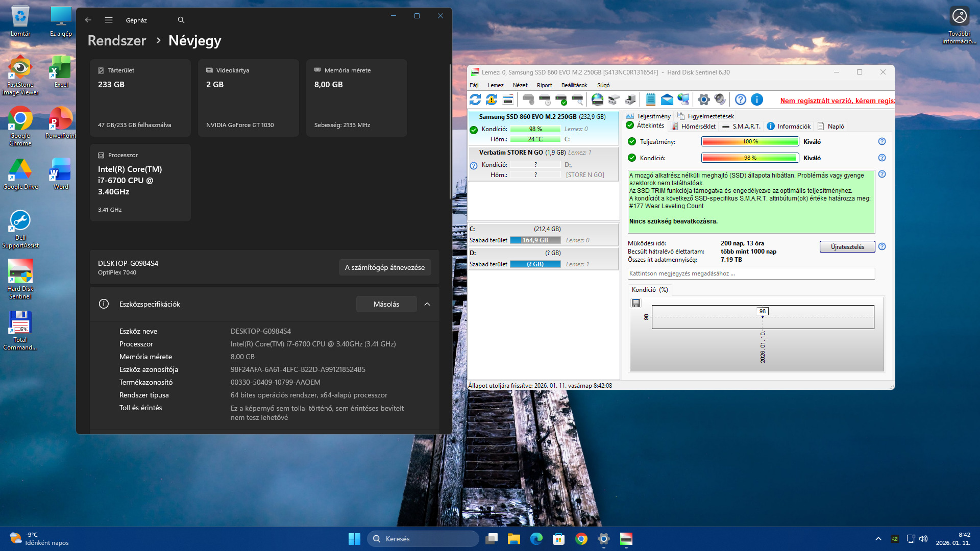Open the Lemez menu
Viewport: 980px width, 551px height.
click(495, 85)
